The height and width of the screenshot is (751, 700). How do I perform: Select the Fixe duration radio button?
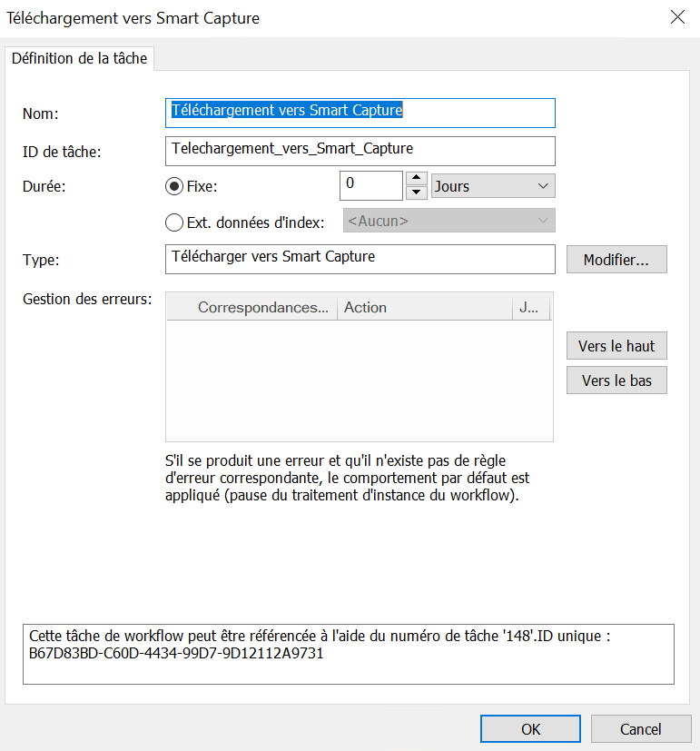174,186
